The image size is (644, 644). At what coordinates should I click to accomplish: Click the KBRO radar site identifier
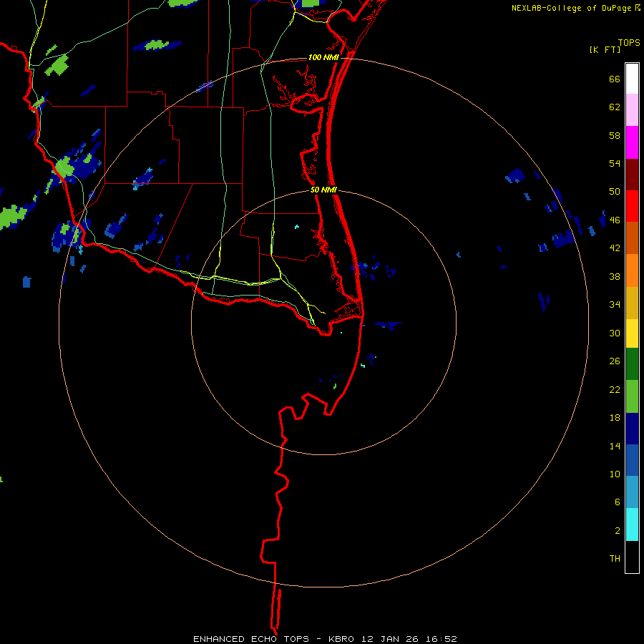[x=343, y=639]
